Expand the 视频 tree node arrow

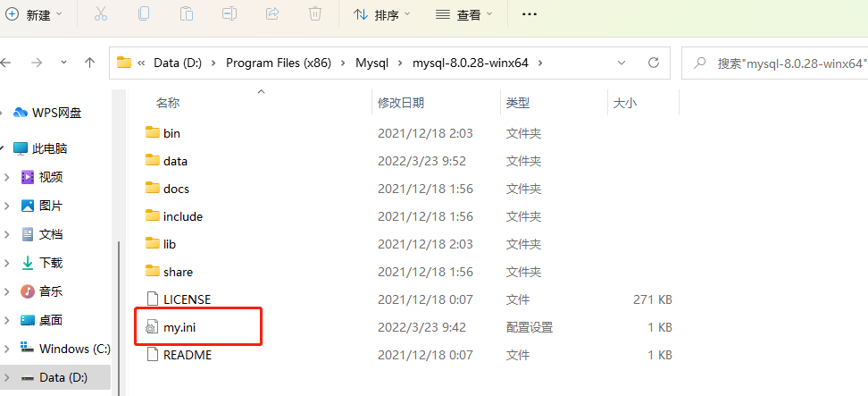(6, 177)
